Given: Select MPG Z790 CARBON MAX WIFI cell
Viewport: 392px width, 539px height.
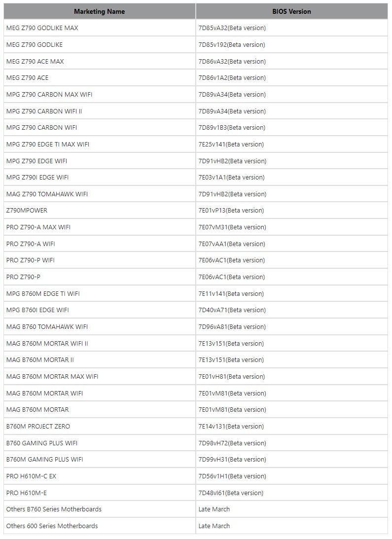Looking at the screenshot, I should [x=100, y=94].
